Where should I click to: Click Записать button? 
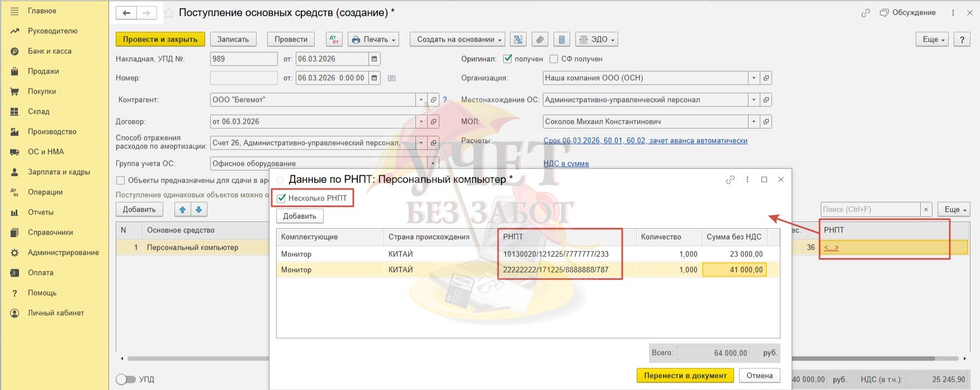233,39
